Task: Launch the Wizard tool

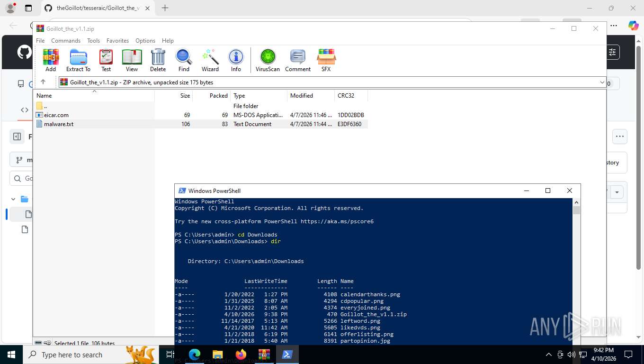Action: pos(210,60)
